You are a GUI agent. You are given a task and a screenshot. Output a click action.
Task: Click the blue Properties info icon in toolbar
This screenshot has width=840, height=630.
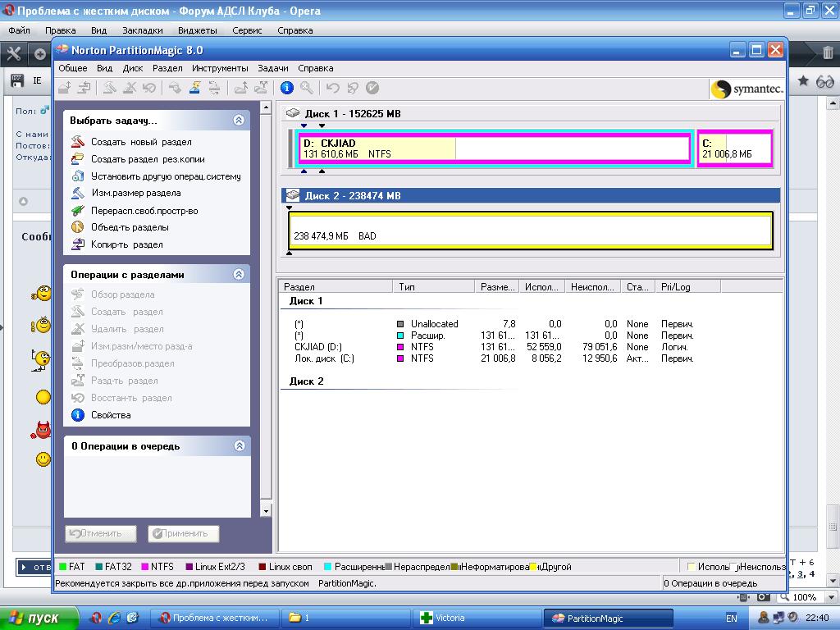pyautogui.click(x=286, y=88)
